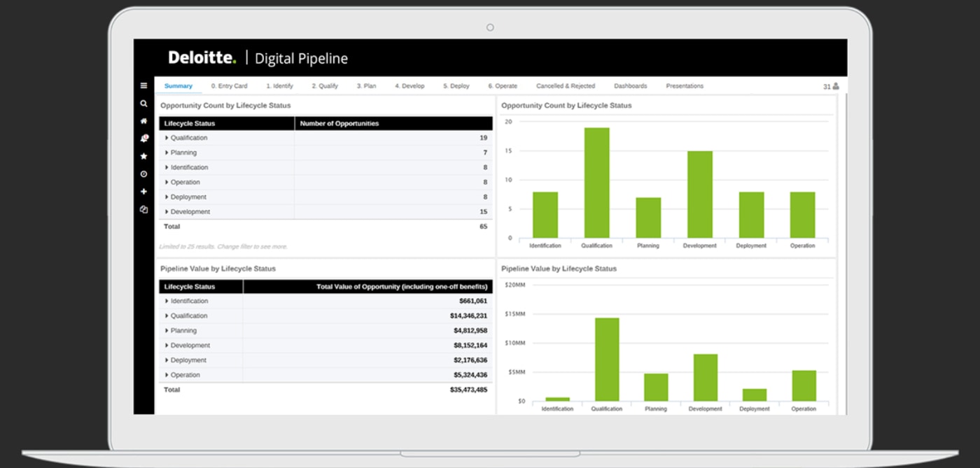
Task: Click Operation bar in Pipeline Value chart
Action: click(804, 385)
